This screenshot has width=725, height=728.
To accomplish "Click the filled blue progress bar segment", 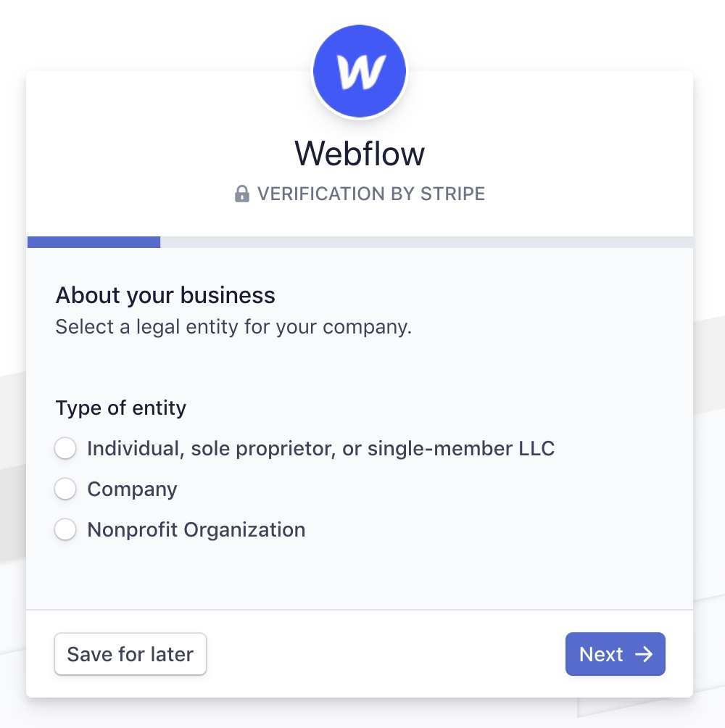I will coord(94,242).
